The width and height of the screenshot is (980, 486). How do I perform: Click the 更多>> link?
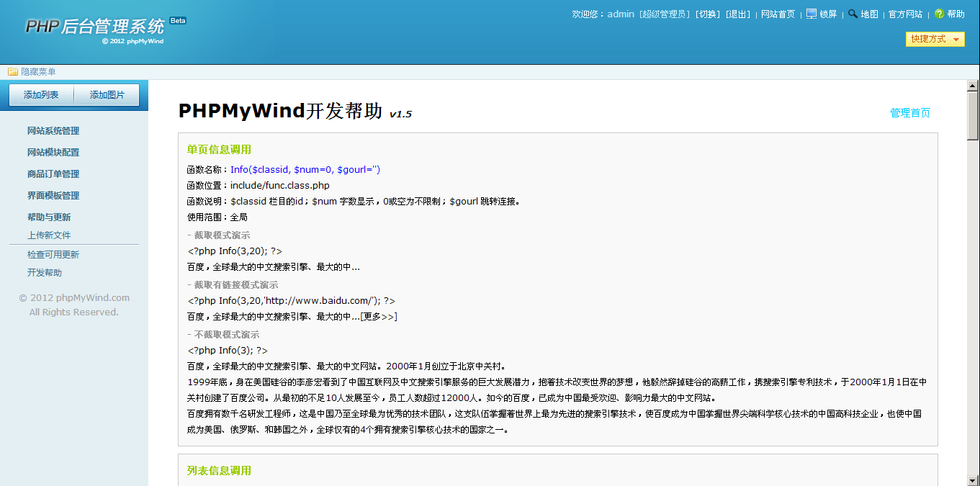(379, 317)
